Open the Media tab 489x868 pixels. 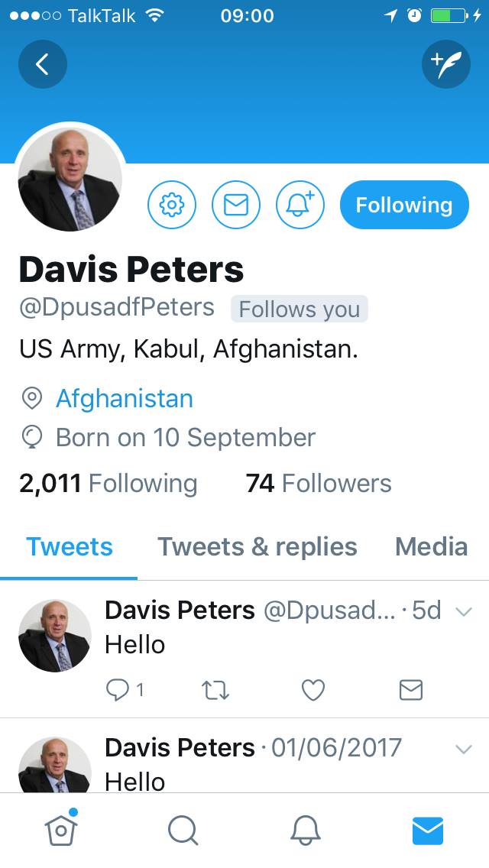[432, 547]
